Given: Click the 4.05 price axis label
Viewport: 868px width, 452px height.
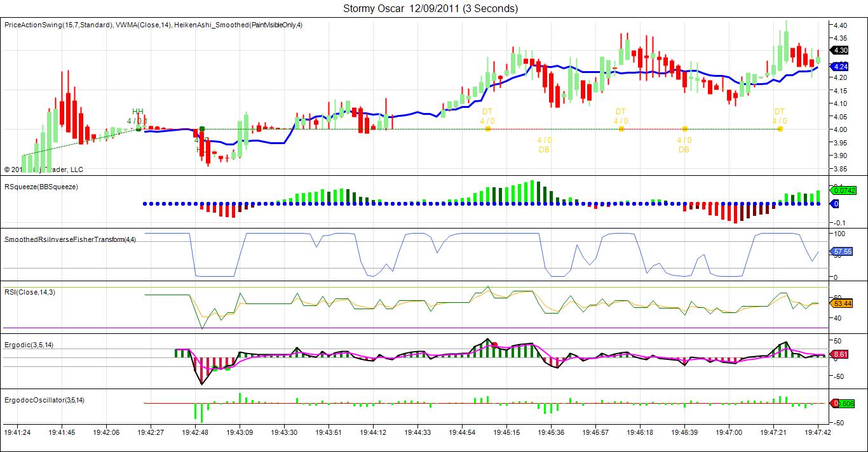Looking at the screenshot, I should [x=839, y=117].
